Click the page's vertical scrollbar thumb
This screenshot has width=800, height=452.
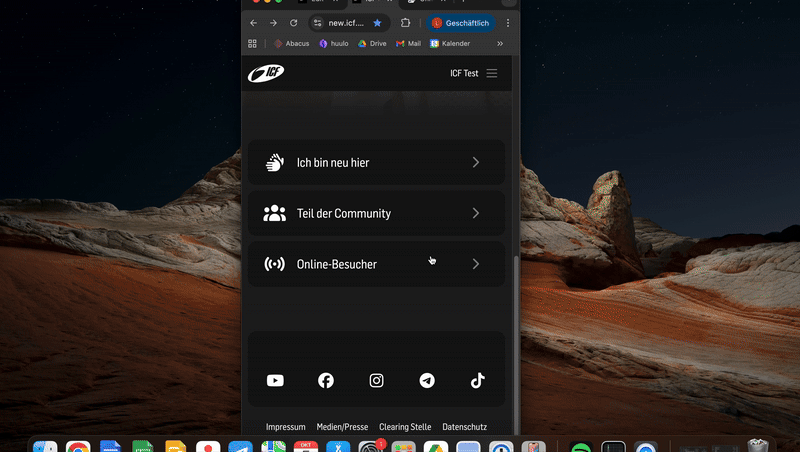click(516, 344)
